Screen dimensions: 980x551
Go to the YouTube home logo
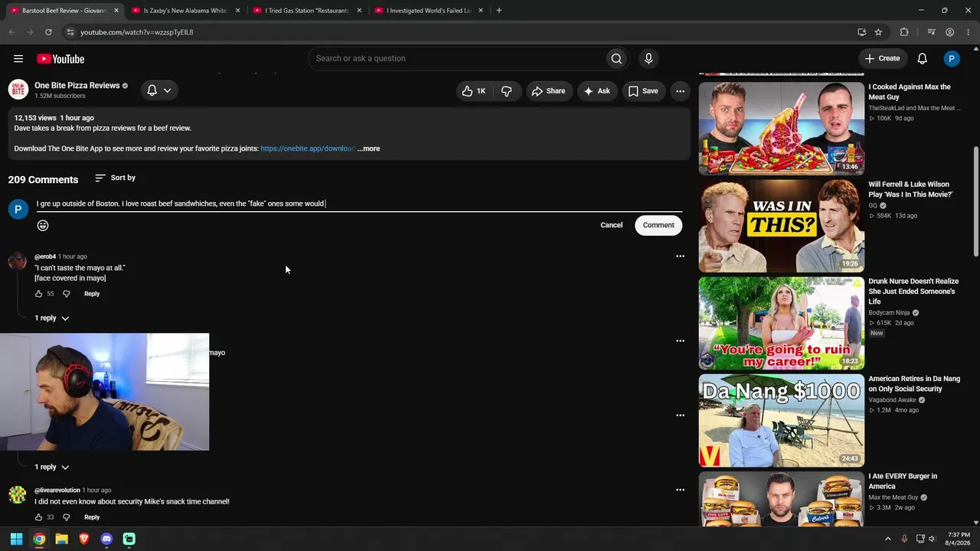click(x=60, y=59)
